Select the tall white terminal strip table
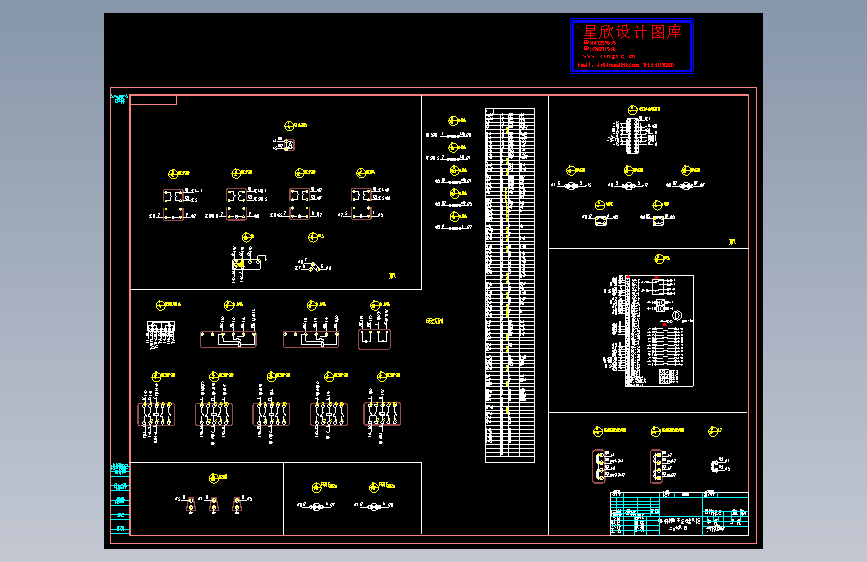867x562 pixels. pyautogui.click(x=510, y=285)
